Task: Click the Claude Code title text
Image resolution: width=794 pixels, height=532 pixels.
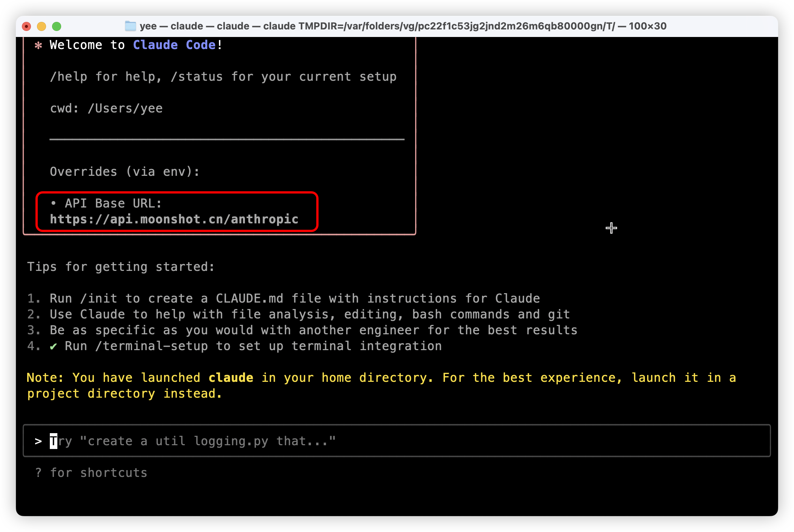Action: [174, 45]
